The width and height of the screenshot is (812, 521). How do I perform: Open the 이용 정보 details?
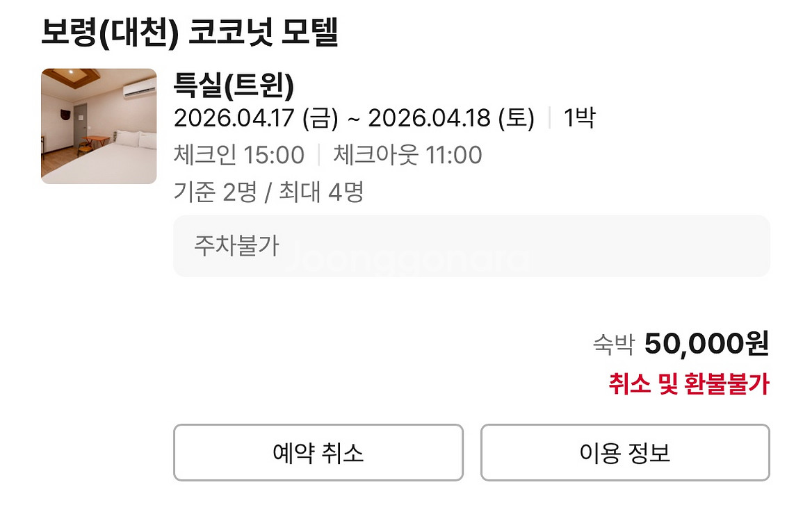624,453
